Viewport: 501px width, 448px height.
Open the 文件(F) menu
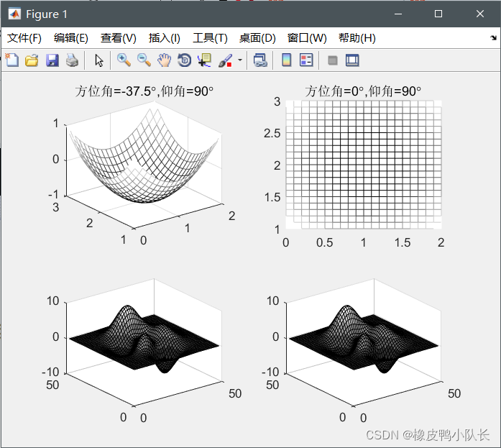[24, 38]
